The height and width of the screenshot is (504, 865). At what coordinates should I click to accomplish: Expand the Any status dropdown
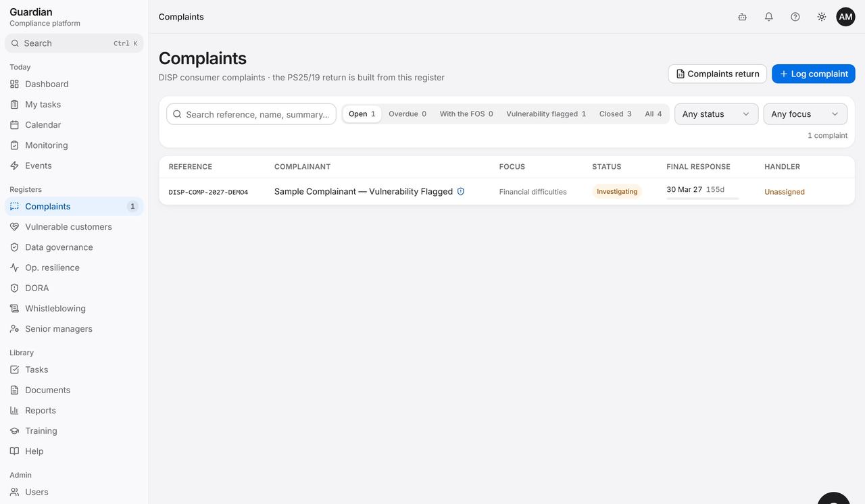(x=716, y=114)
